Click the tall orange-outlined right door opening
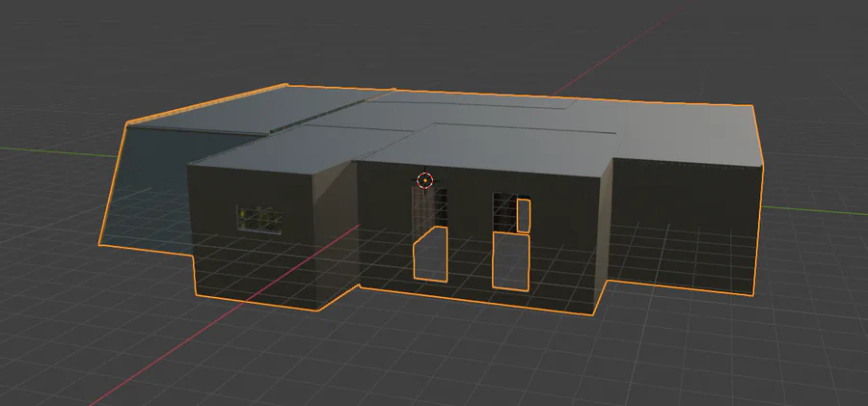The width and height of the screenshot is (868, 406). pyautogui.click(x=511, y=261)
